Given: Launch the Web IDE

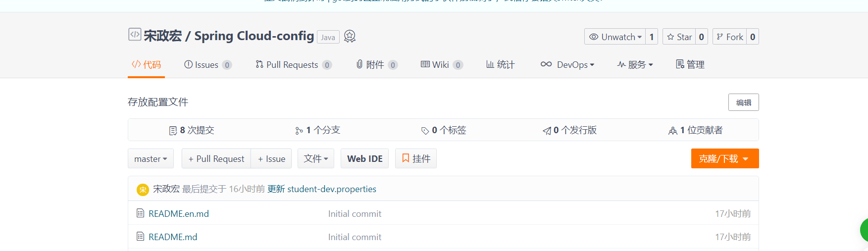Looking at the screenshot, I should click(365, 158).
